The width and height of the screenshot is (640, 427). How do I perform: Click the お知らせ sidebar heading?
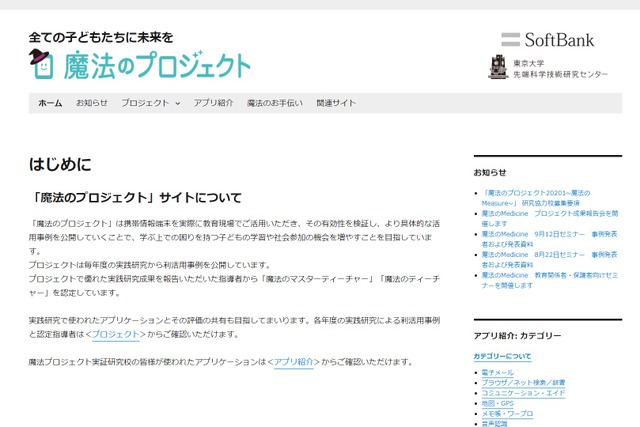(x=490, y=173)
